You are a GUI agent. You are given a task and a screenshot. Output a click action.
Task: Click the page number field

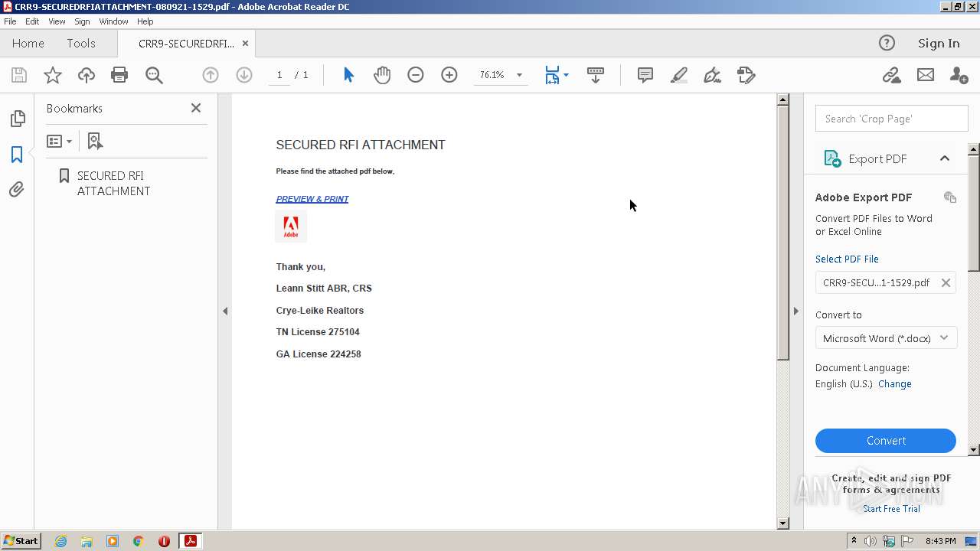tap(279, 75)
